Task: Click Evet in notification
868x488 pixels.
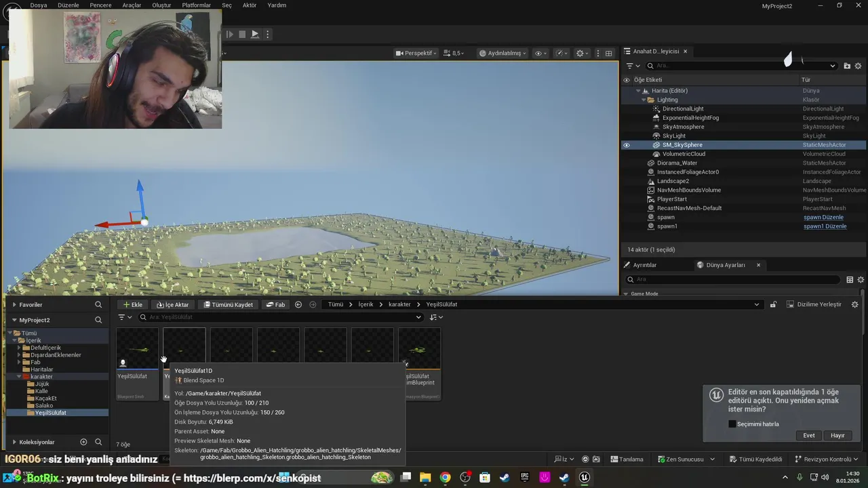Action: [x=809, y=435]
